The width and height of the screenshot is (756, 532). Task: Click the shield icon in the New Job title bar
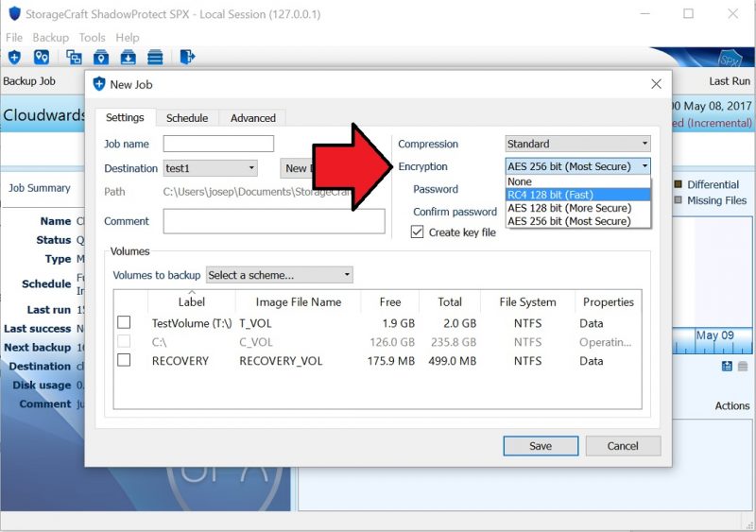[99, 84]
